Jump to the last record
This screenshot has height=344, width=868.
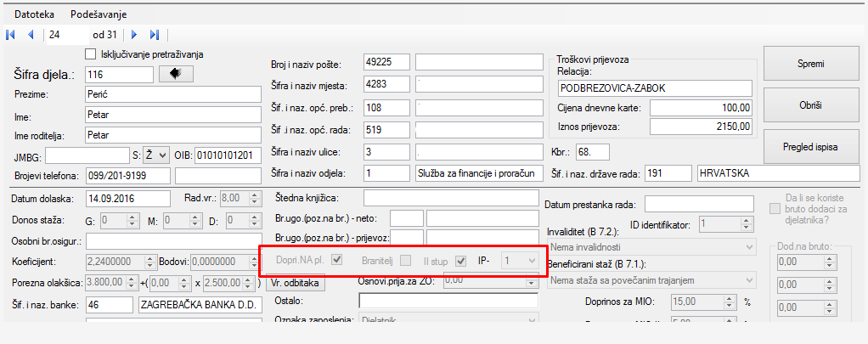pos(155,35)
